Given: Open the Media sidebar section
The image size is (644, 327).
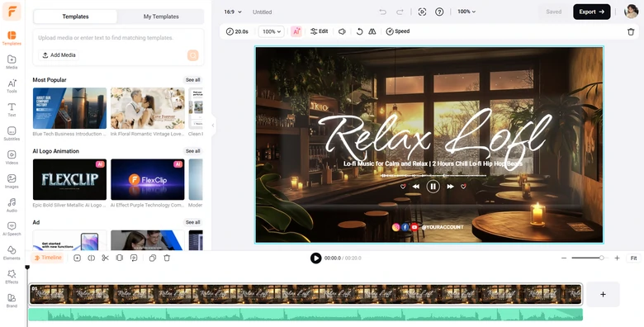Looking at the screenshot, I should tap(12, 62).
